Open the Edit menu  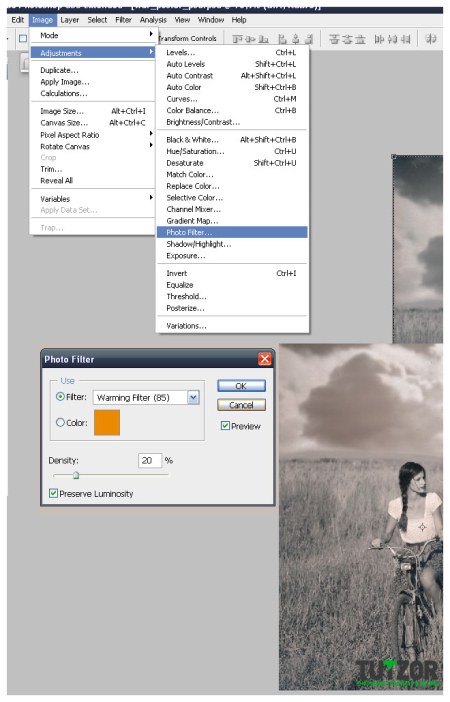click(x=18, y=20)
